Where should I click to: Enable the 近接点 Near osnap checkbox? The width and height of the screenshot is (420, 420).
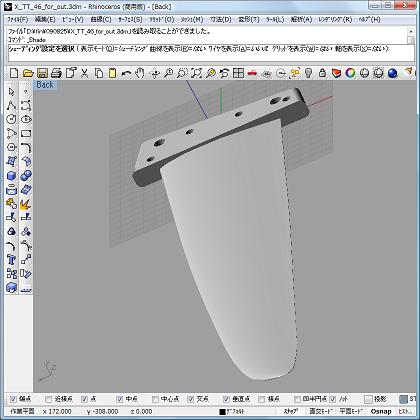click(x=49, y=399)
